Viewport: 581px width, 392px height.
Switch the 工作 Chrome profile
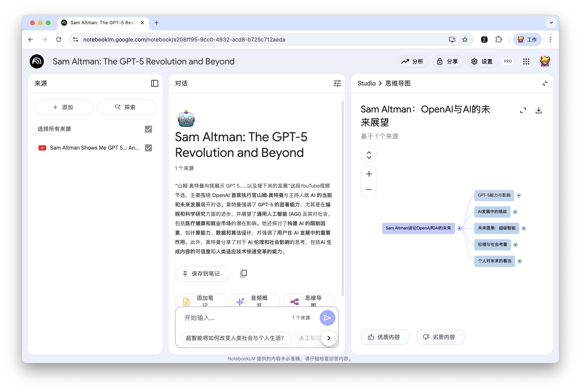tap(527, 40)
